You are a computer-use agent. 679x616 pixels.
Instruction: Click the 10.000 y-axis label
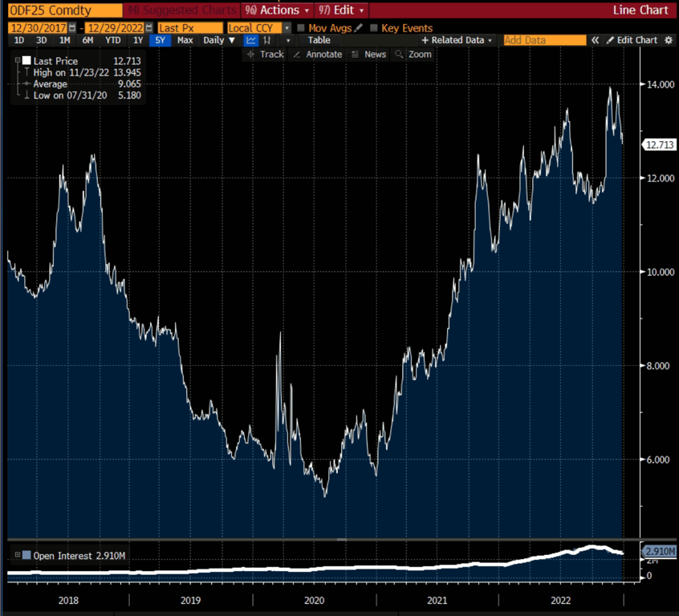661,272
